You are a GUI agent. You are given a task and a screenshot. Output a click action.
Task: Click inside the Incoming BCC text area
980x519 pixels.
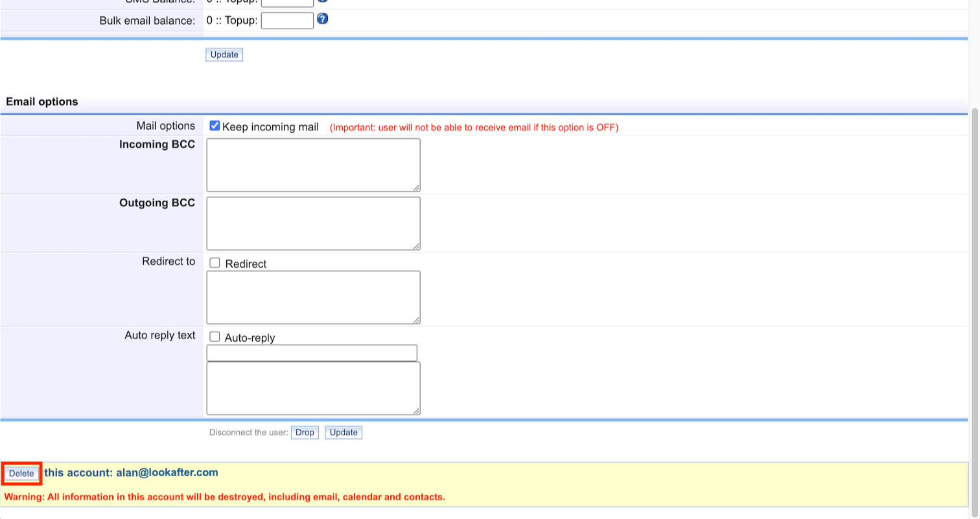(313, 165)
